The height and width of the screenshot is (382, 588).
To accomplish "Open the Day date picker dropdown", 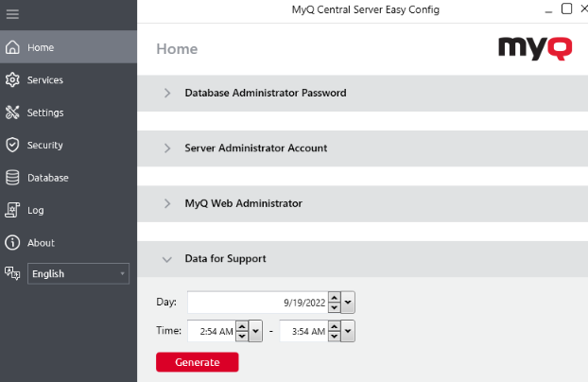I will (349, 303).
